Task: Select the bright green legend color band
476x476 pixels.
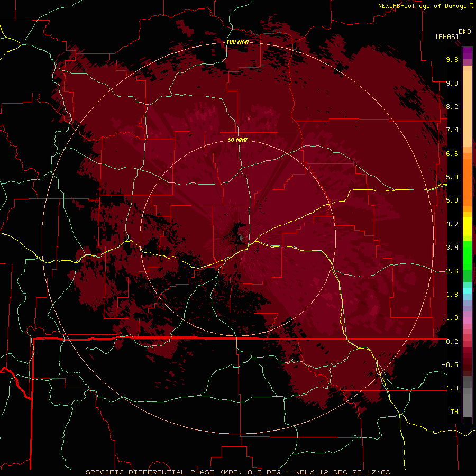Action: (467, 255)
